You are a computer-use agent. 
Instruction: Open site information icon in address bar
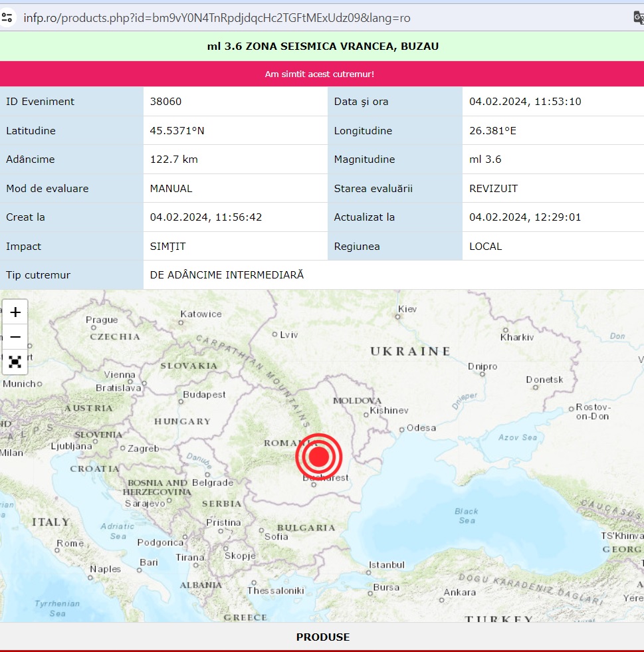pyautogui.click(x=7, y=17)
